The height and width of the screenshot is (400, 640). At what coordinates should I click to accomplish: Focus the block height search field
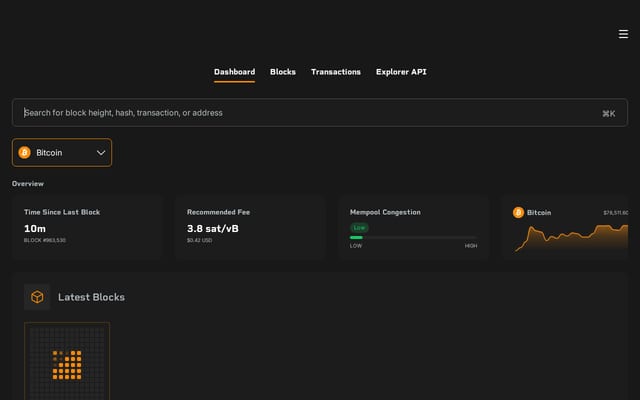[320, 113]
